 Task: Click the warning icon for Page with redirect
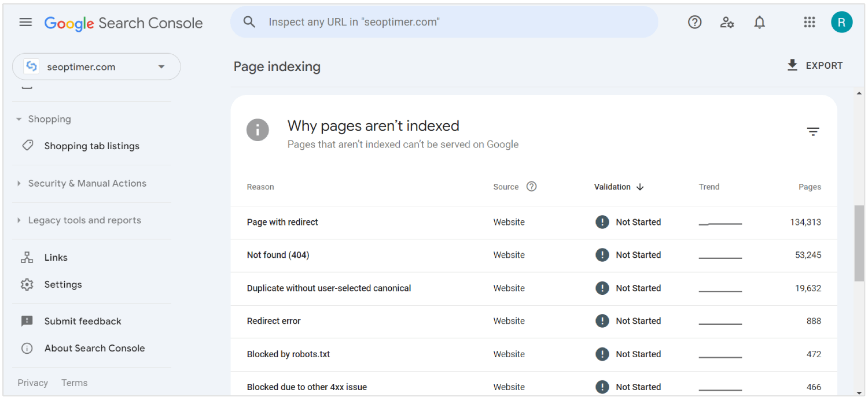(602, 222)
